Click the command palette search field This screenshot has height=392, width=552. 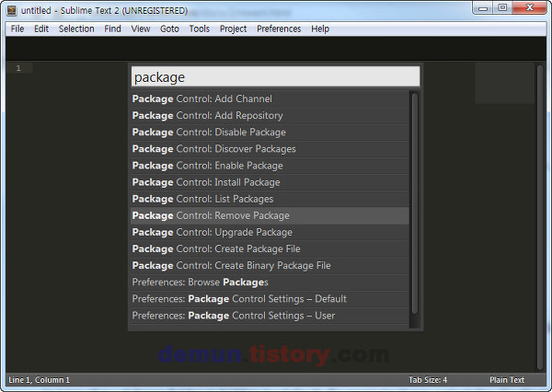[x=276, y=76]
